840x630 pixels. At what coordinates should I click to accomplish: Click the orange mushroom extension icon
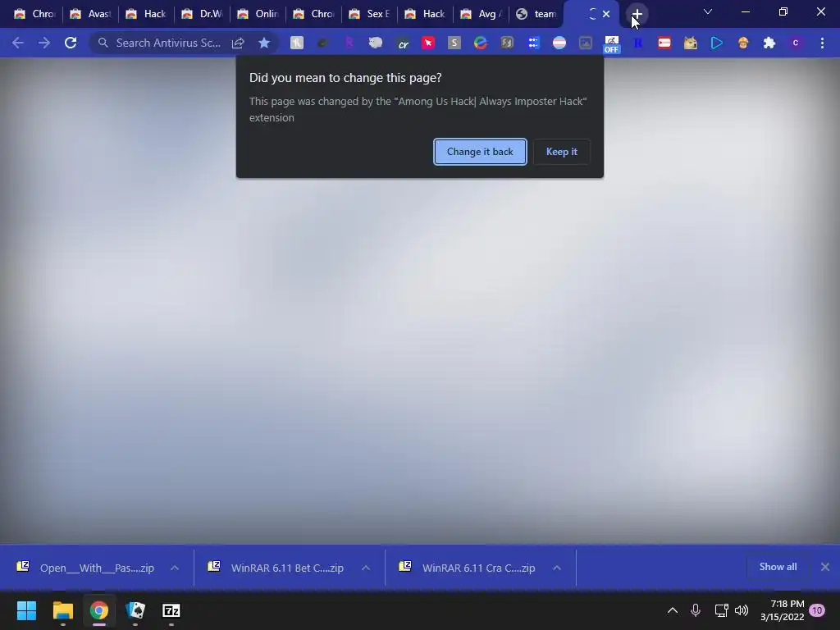tap(743, 43)
